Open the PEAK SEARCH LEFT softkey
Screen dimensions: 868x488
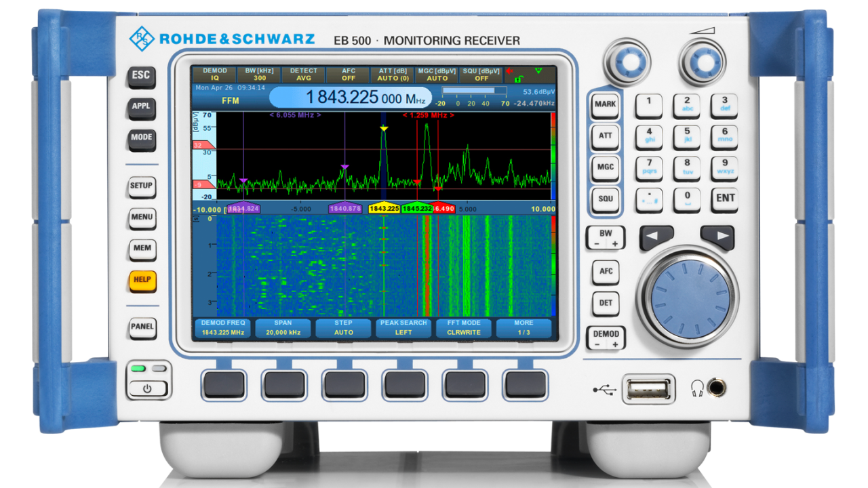point(404,328)
